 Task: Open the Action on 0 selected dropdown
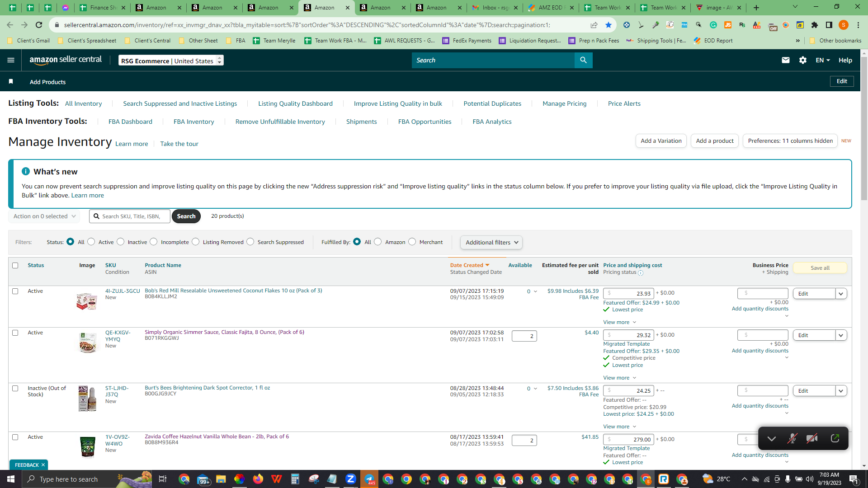point(44,216)
